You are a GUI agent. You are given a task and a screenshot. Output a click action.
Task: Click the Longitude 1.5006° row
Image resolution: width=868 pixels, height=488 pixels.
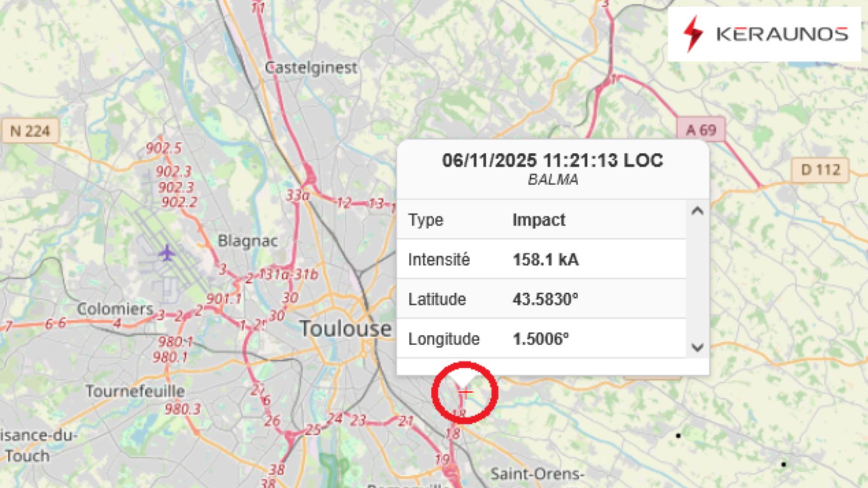click(x=542, y=339)
